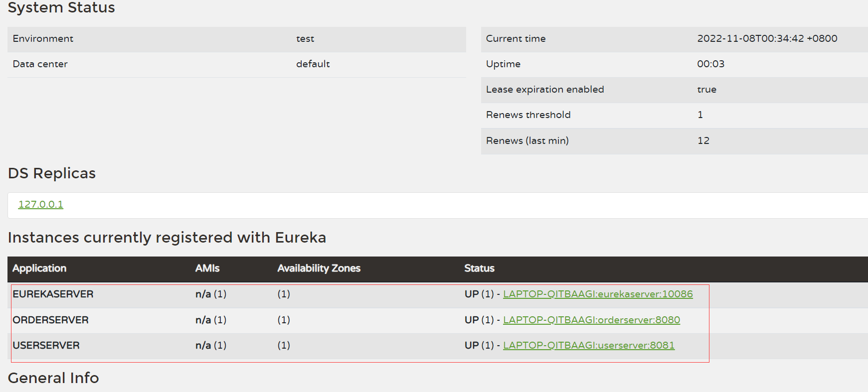Click the n/a (1) AMI cell for EUREKASERVER
This screenshot has height=392, width=868.
tap(211, 294)
